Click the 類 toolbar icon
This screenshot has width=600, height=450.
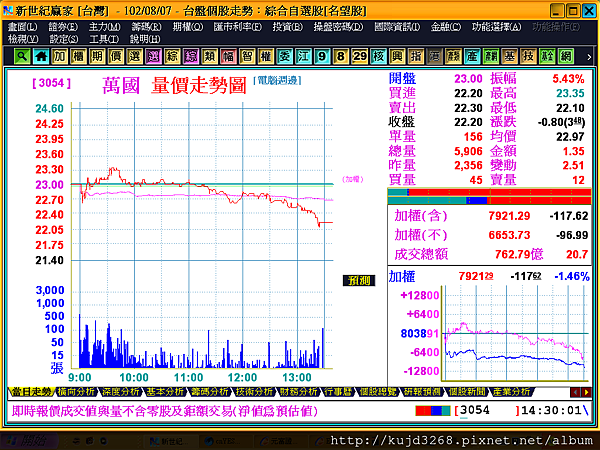point(210,56)
